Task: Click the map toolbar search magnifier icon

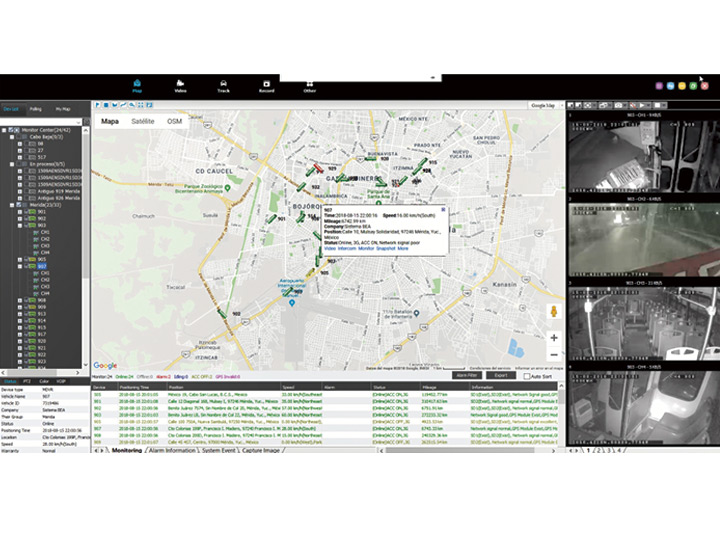Action: coord(132,105)
